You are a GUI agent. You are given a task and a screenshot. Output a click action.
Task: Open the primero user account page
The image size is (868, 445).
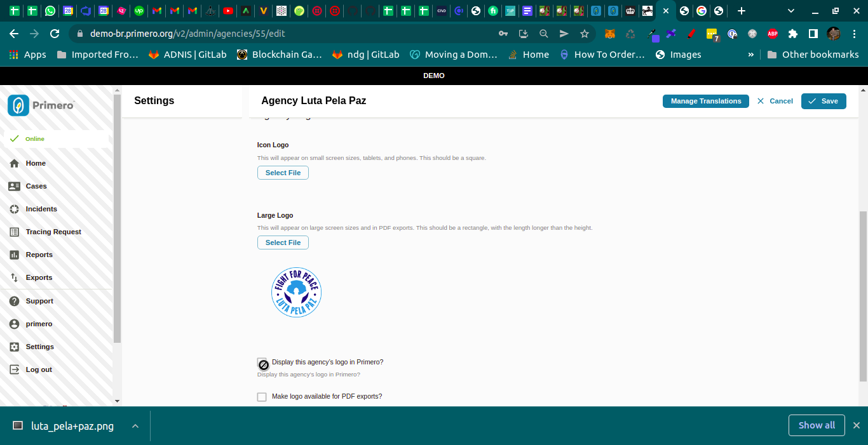(39, 324)
